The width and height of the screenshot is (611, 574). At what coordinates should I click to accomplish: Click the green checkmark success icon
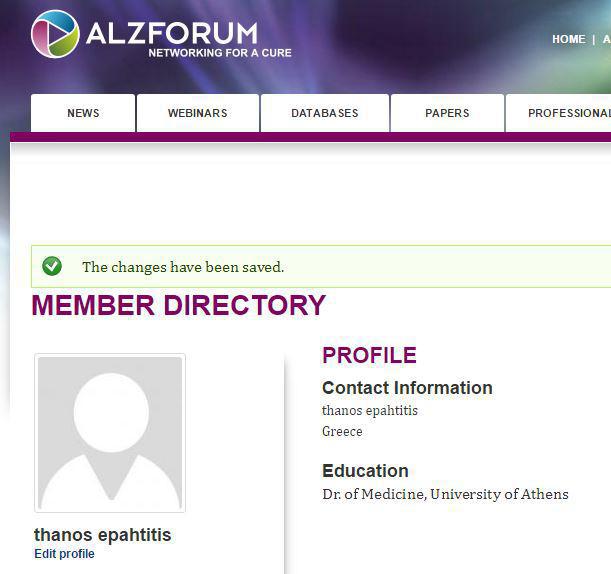[x=52, y=266]
